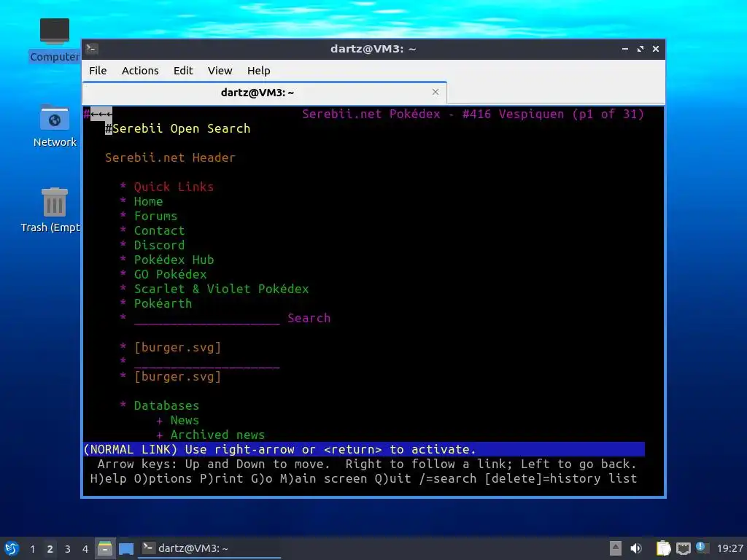Follow the Scarlet & Violet Pokédex link
The width and height of the screenshot is (747, 560).
[222, 289]
